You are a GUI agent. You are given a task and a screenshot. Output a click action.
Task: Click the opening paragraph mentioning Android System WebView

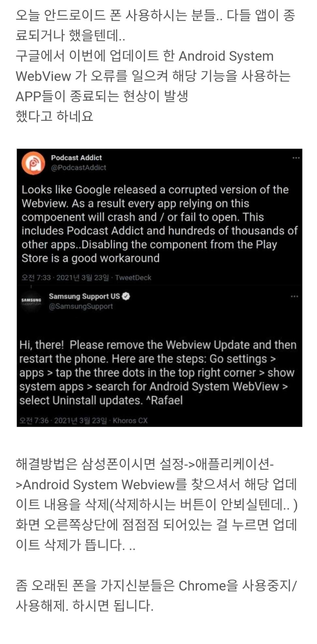tap(155, 66)
